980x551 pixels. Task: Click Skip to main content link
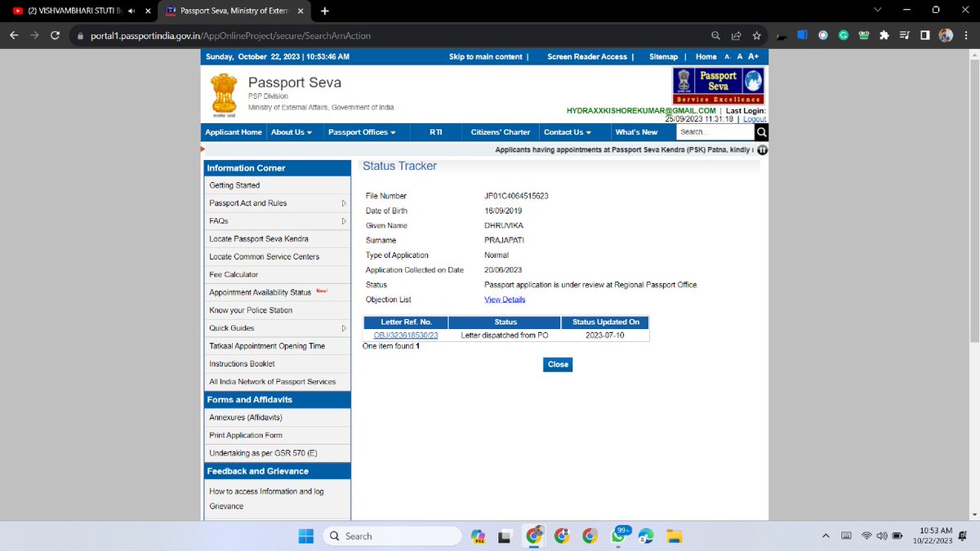(485, 57)
